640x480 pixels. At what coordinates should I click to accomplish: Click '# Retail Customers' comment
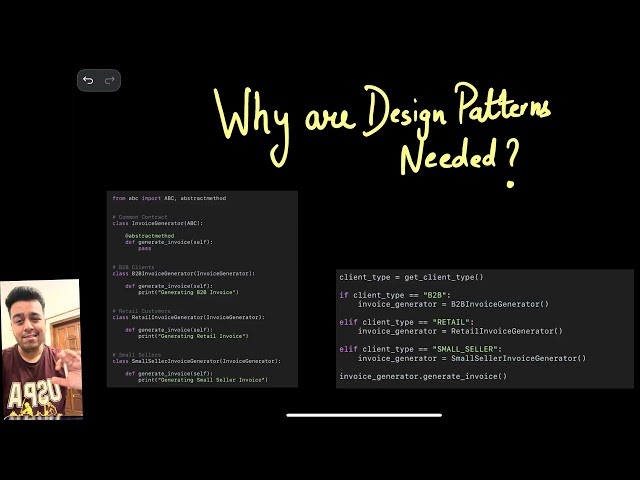pyautogui.click(x=141, y=311)
